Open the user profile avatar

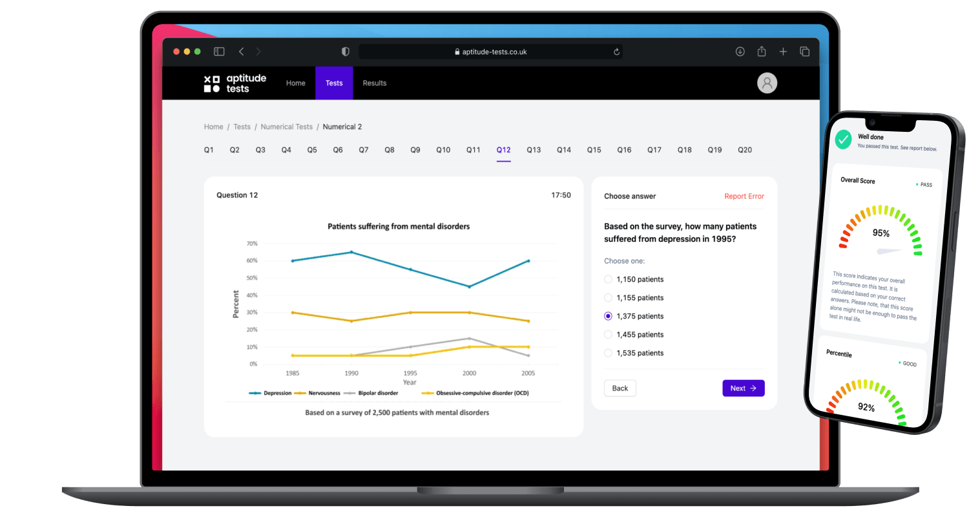click(767, 83)
